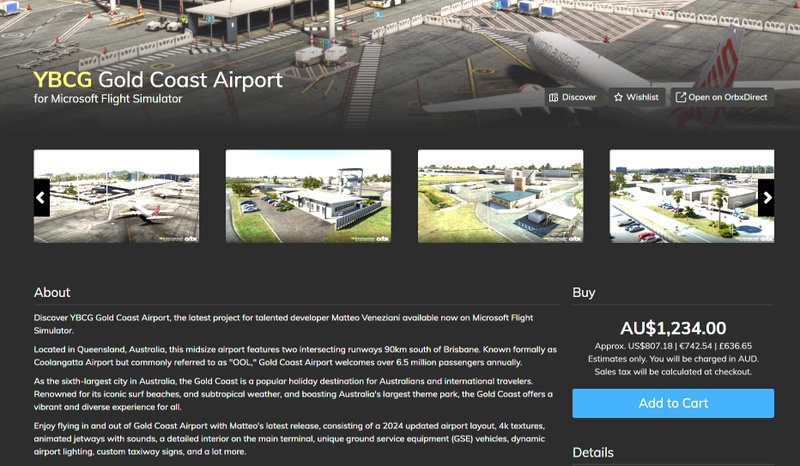800x466 pixels.
Task: Open the green-roofed building screenshot thumbnail
Action: point(501,196)
